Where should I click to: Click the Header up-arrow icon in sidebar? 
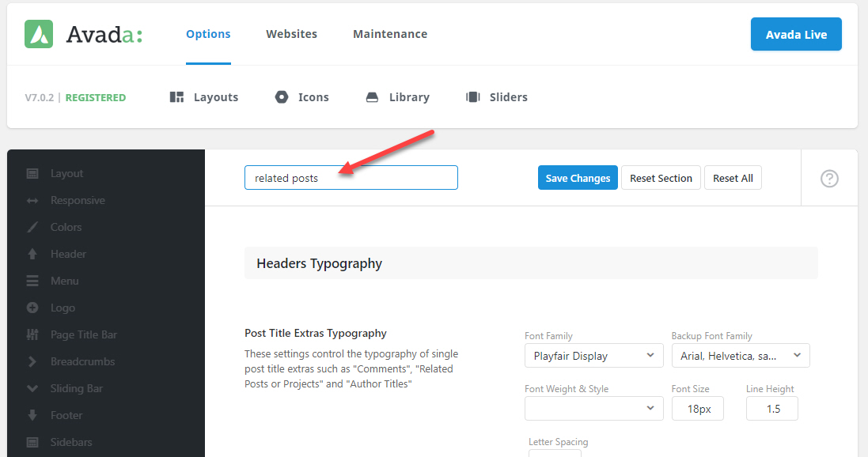32,254
